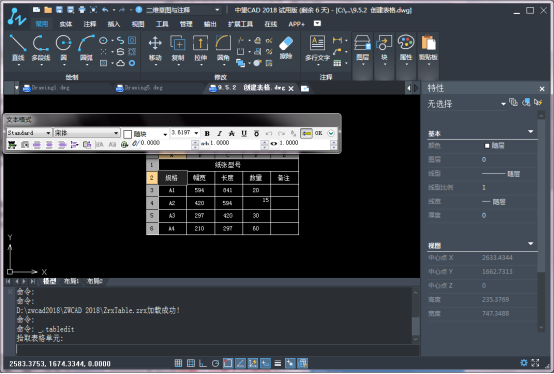Toggle the ruler button in text format toolbar
The height and width of the screenshot is (374, 554).
306,133
